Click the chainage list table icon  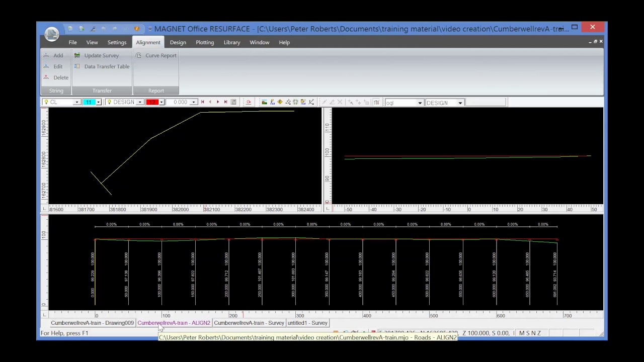tap(233, 102)
